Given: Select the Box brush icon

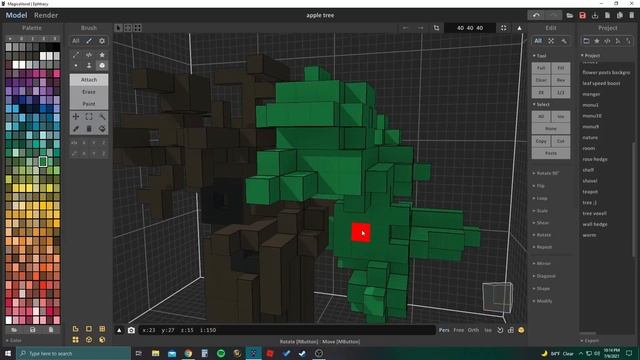Looking at the screenshot, I should [102, 65].
